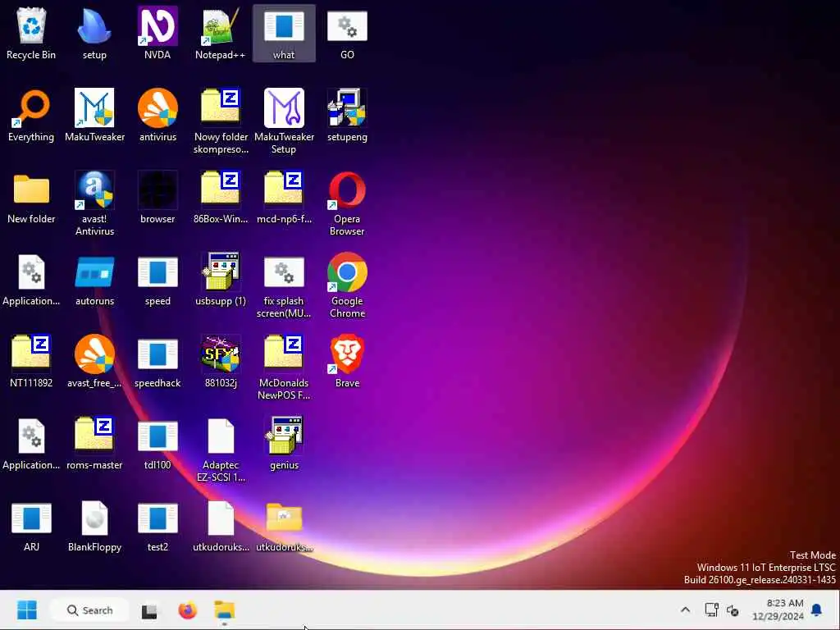Image resolution: width=840 pixels, height=630 pixels.
Task: Launch Opera Browser shortcut
Action: coord(347,203)
